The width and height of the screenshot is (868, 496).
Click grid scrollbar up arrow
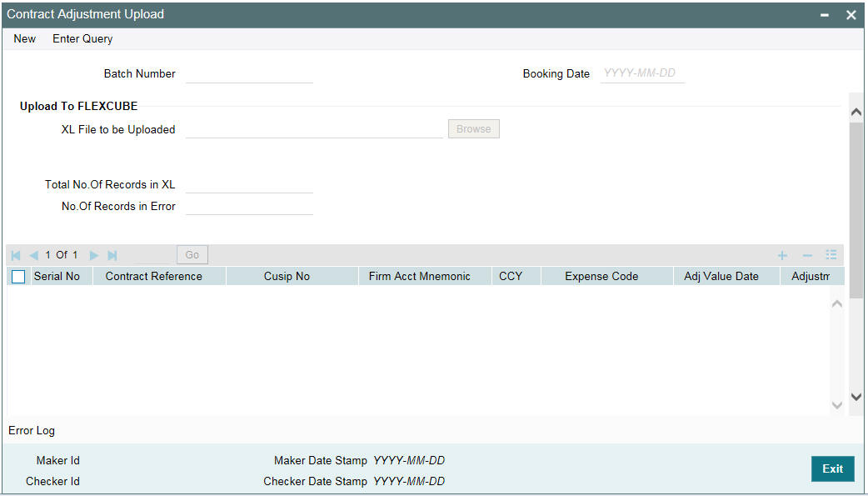[x=837, y=303]
